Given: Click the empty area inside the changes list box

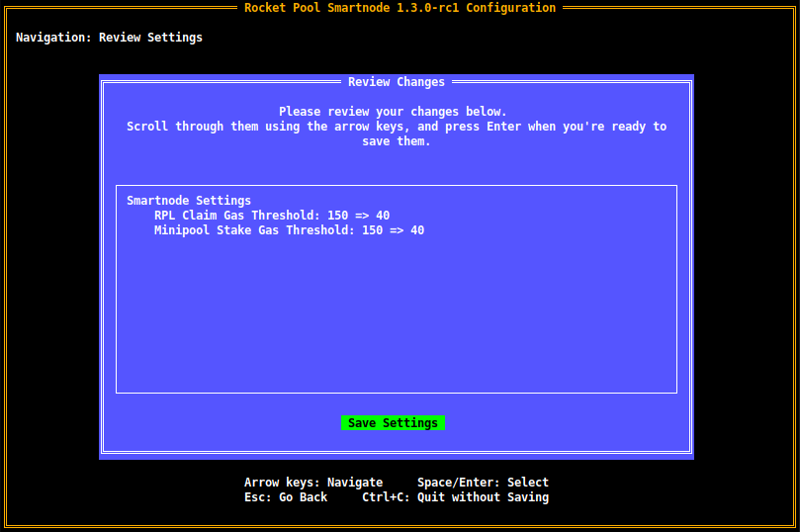Looking at the screenshot, I should click(x=396, y=316).
